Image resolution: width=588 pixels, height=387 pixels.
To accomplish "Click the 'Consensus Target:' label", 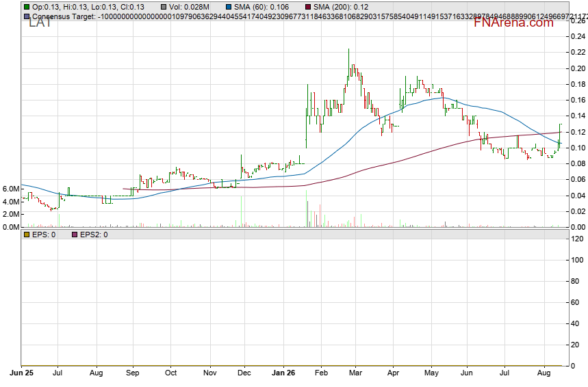I will pyautogui.click(x=64, y=16).
